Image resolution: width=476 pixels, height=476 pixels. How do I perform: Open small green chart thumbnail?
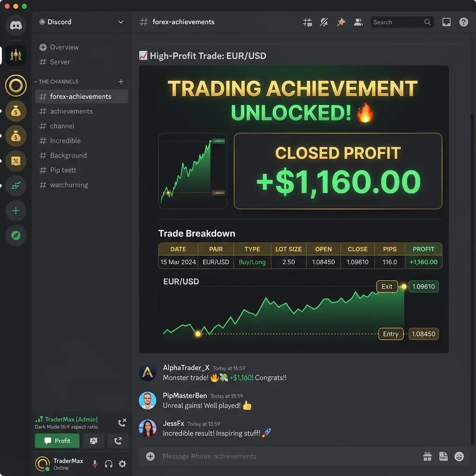click(193, 171)
